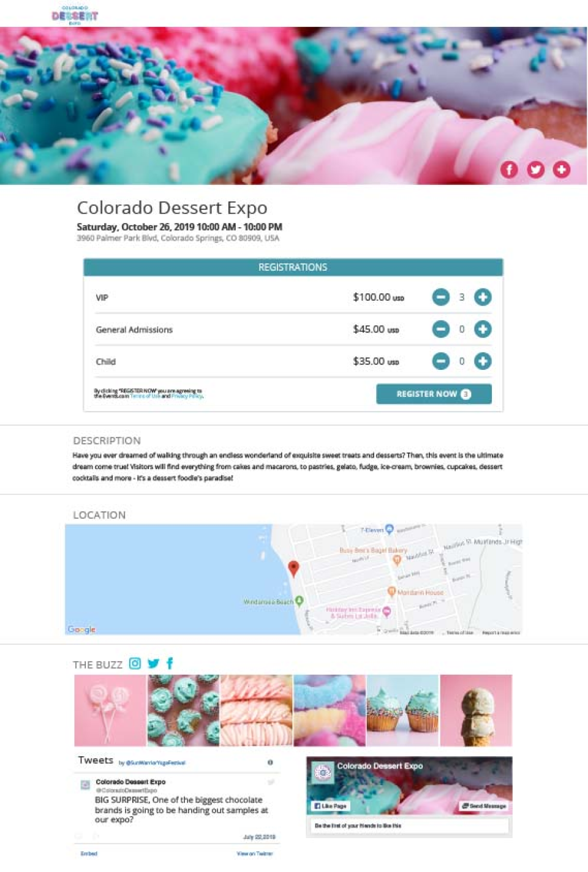The height and width of the screenshot is (872, 588).
Task: Click the red location pin on map
Action: (293, 569)
